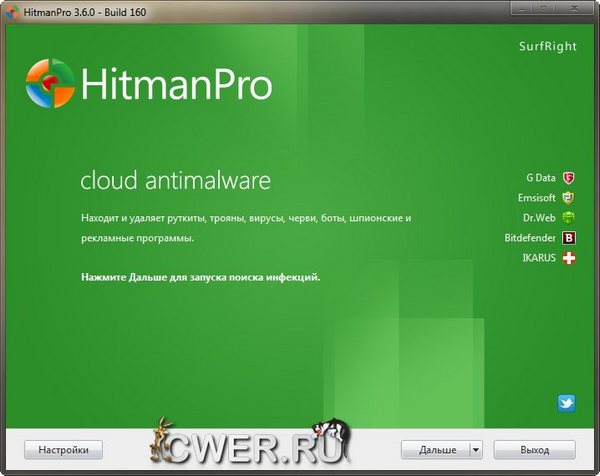Click the G Data label
This screenshot has width=600, height=476.
pyautogui.click(x=541, y=178)
